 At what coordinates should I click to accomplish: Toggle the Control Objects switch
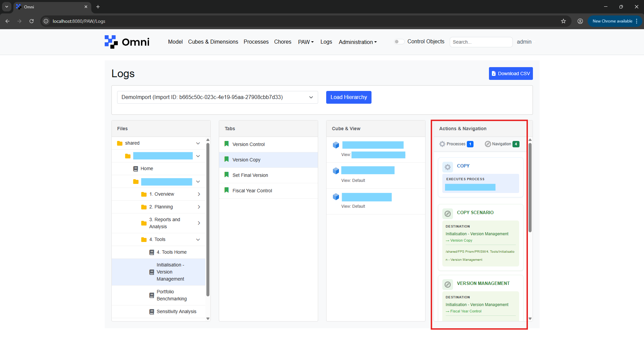coord(399,42)
